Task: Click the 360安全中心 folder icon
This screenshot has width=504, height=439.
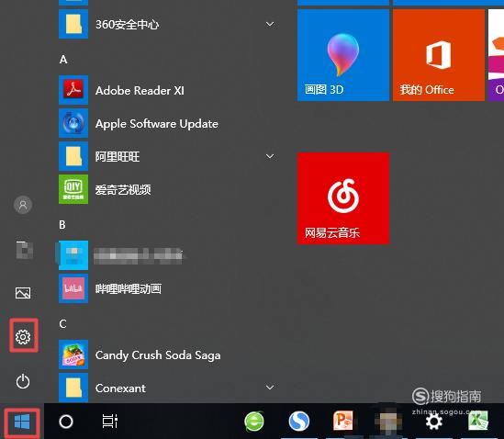Action: click(73, 24)
